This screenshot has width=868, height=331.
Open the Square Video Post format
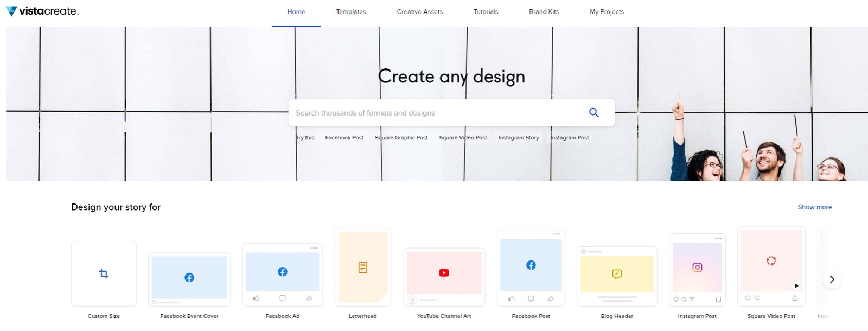[x=771, y=262]
